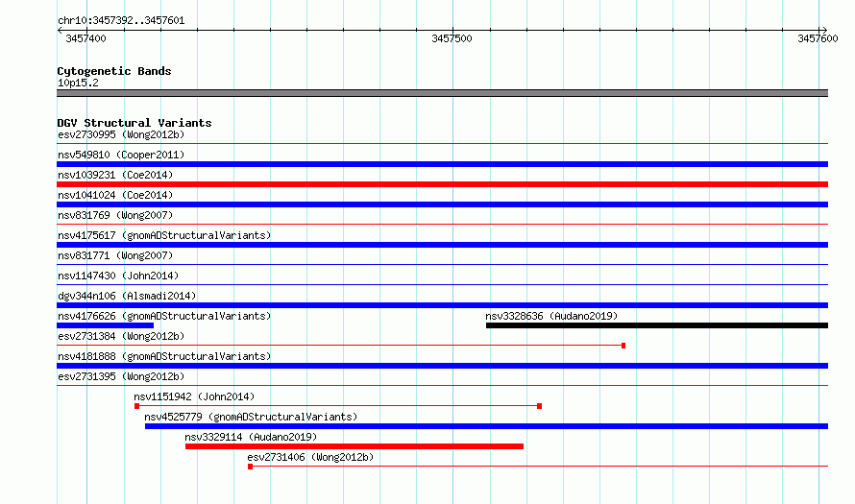The height and width of the screenshot is (504, 855).
Task: Click the nsv4175617 blue variant bar
Action: [442, 245]
